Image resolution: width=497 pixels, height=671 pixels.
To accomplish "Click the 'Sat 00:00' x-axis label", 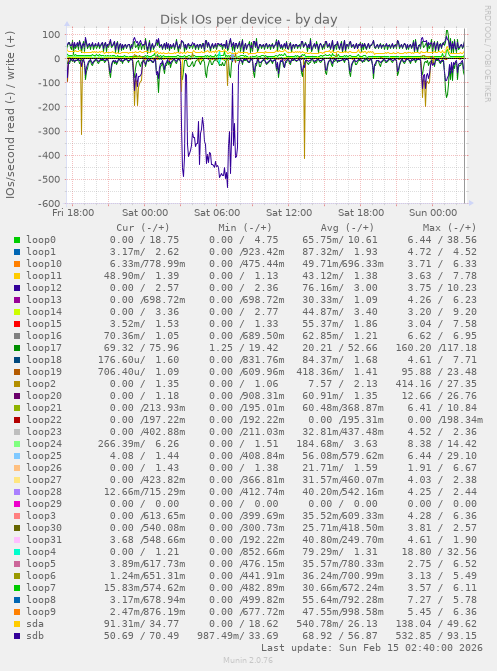I will pos(145,213).
